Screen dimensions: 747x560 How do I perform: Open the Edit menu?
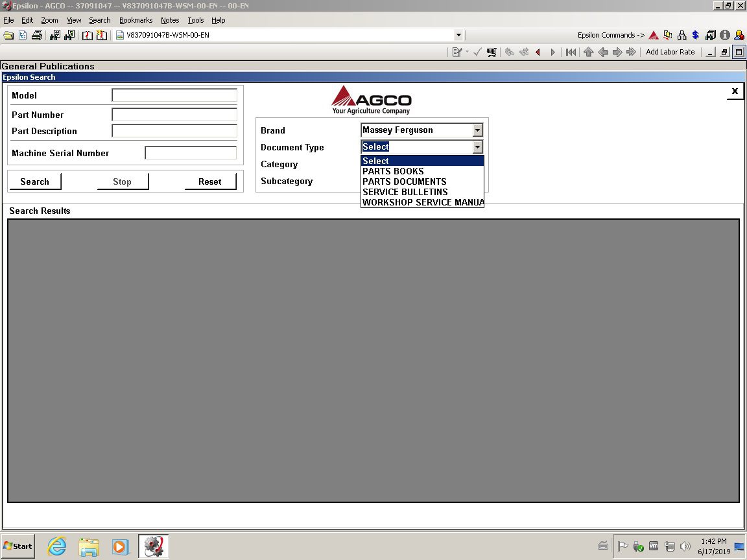coord(27,20)
